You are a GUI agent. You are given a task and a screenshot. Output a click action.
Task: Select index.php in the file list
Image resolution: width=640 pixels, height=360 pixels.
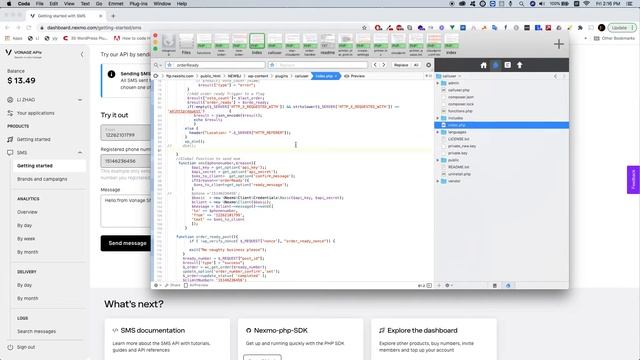[x=501, y=125]
